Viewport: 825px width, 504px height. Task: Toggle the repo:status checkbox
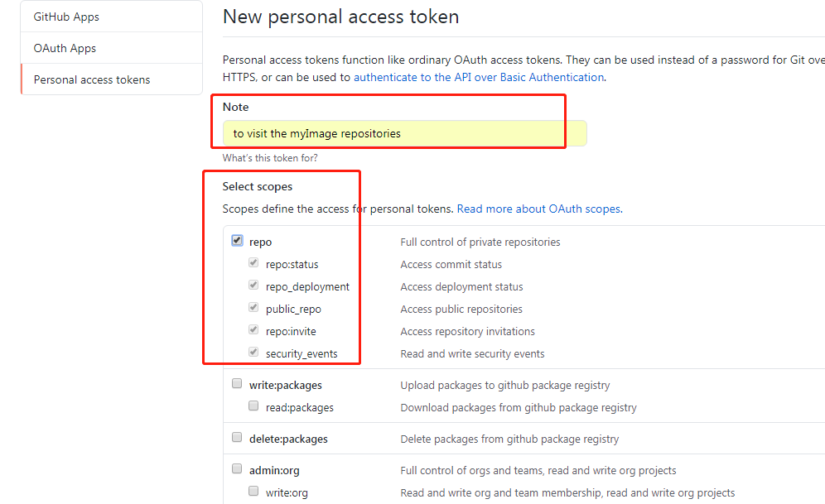pos(253,262)
